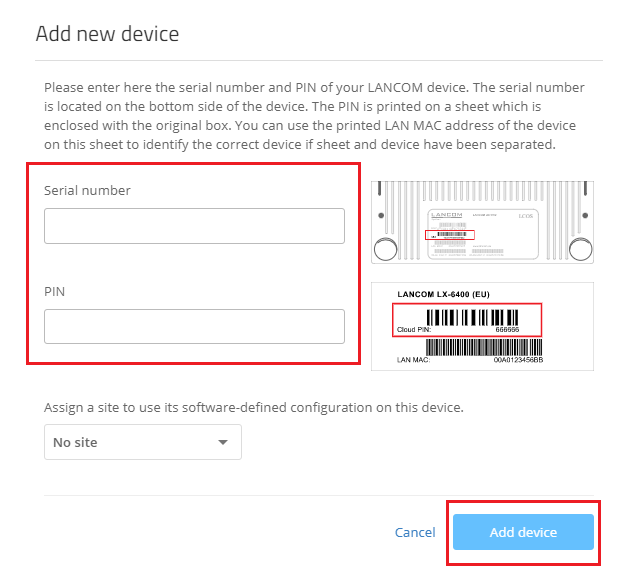Click the Serial number field label
The image size is (638, 576).
click(x=87, y=190)
